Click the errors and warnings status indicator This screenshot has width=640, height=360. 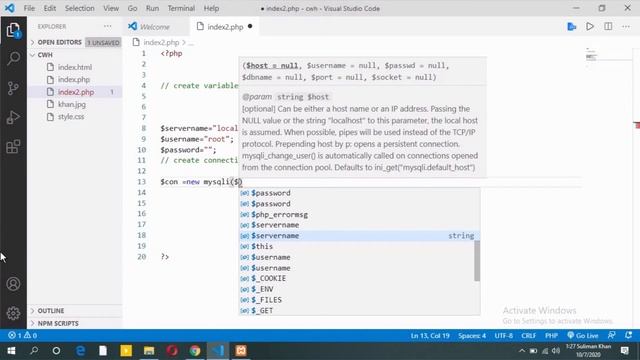pos(22,336)
